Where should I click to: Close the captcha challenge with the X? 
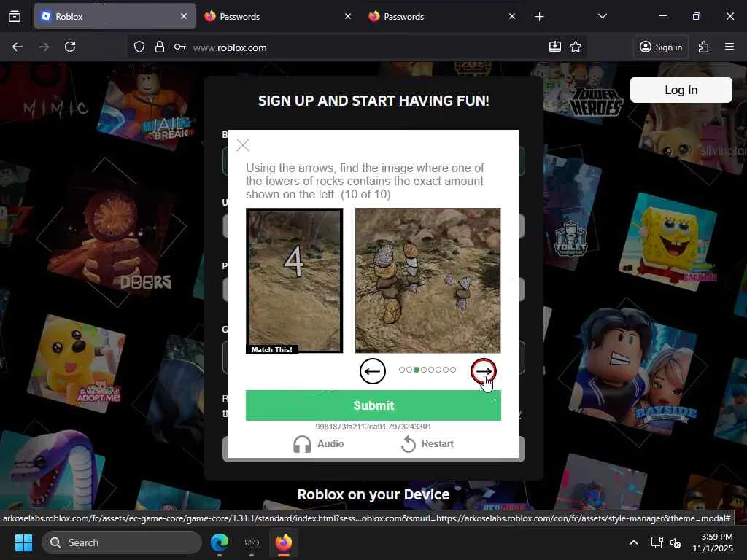point(243,145)
